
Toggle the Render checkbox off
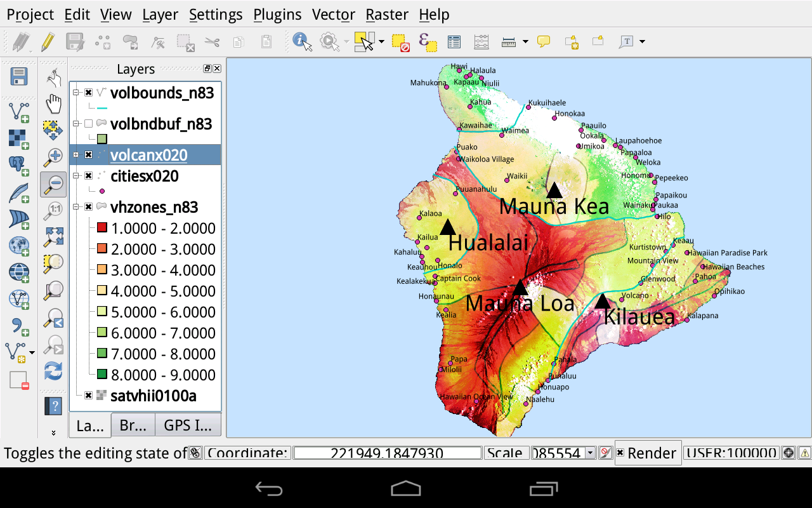(x=620, y=453)
